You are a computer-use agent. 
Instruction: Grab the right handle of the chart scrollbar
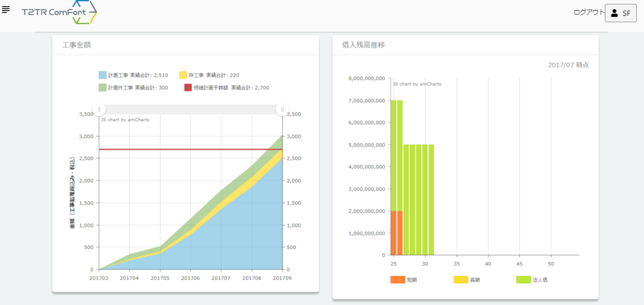(x=283, y=110)
